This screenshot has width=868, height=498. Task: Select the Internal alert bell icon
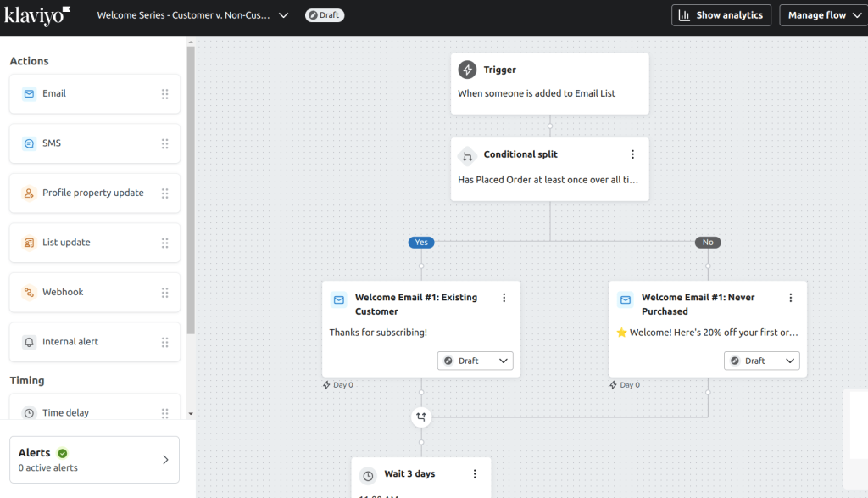[29, 342]
